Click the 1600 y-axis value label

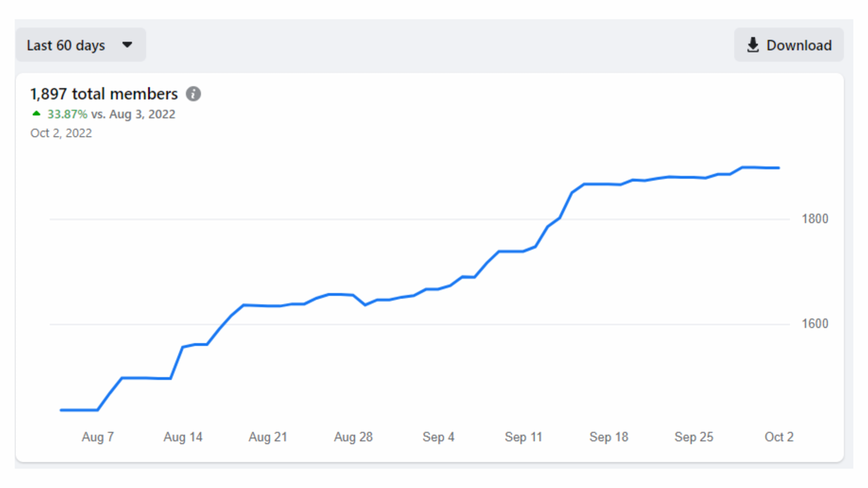coord(815,324)
